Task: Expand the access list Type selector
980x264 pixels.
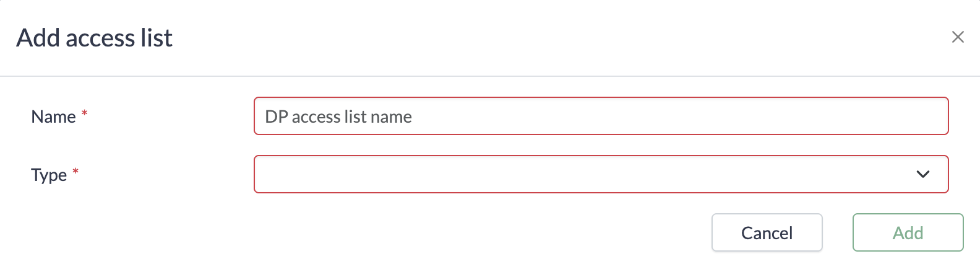Action: (600, 174)
